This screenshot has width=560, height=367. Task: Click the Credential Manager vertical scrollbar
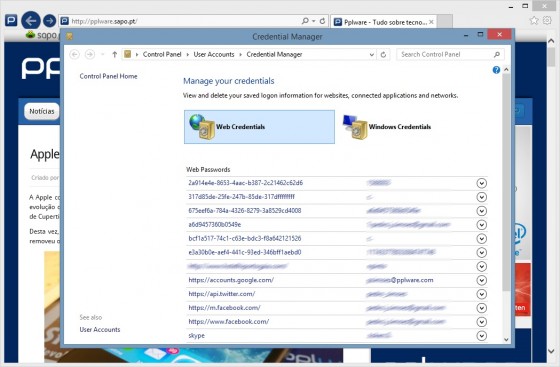(506, 182)
